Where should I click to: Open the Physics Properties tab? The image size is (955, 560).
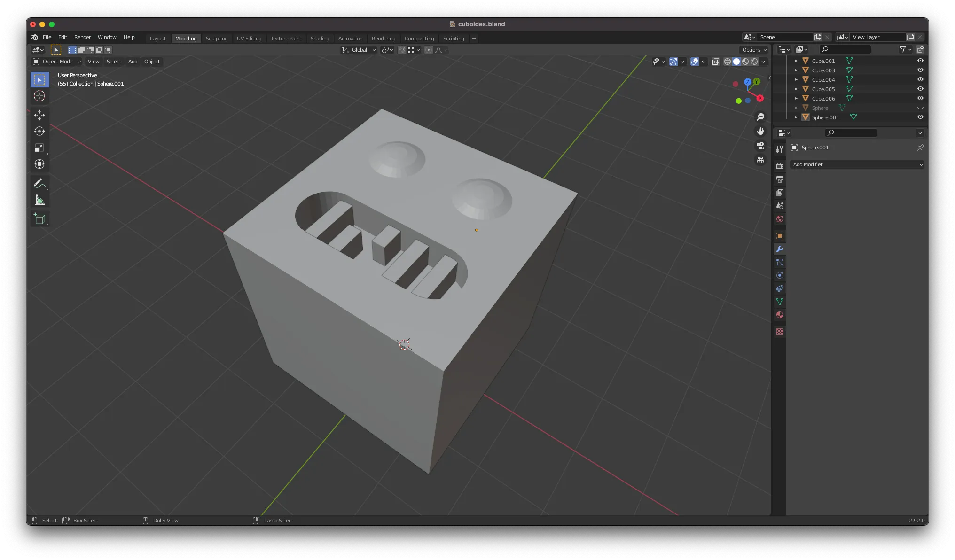[779, 275]
